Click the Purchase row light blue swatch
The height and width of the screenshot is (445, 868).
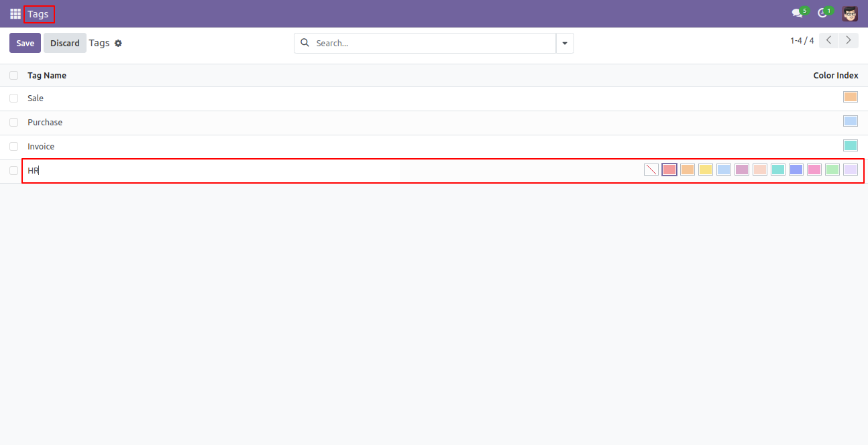(851, 121)
